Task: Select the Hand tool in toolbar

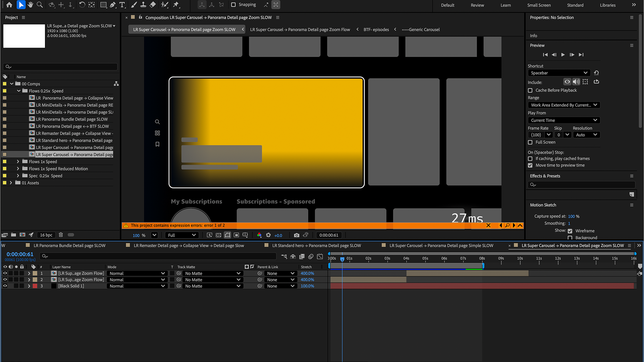Action: 30,5
